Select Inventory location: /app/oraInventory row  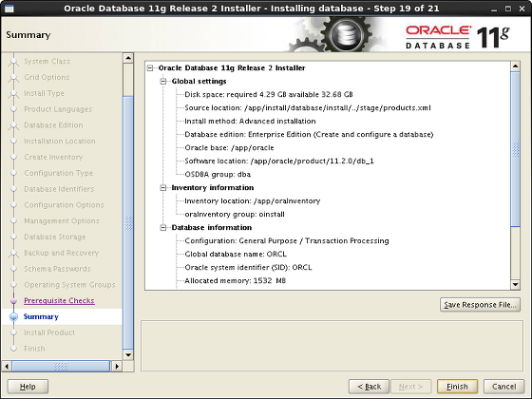pos(253,201)
